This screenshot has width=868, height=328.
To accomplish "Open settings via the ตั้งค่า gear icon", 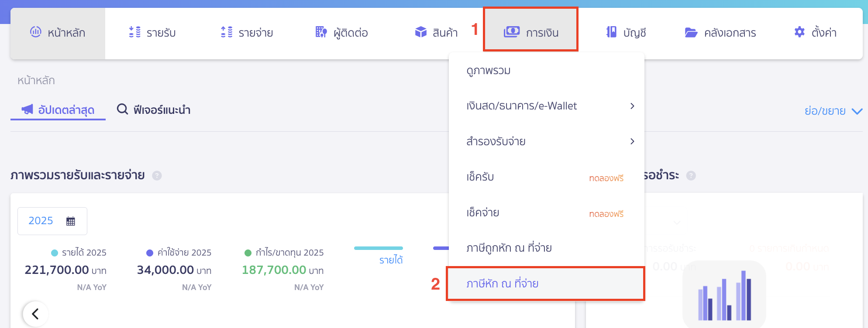I will pos(799,31).
